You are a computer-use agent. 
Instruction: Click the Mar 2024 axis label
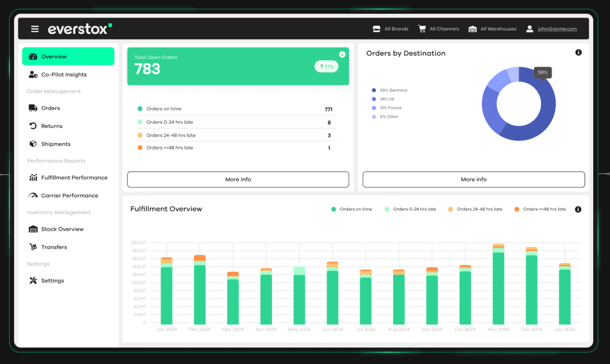point(233,329)
